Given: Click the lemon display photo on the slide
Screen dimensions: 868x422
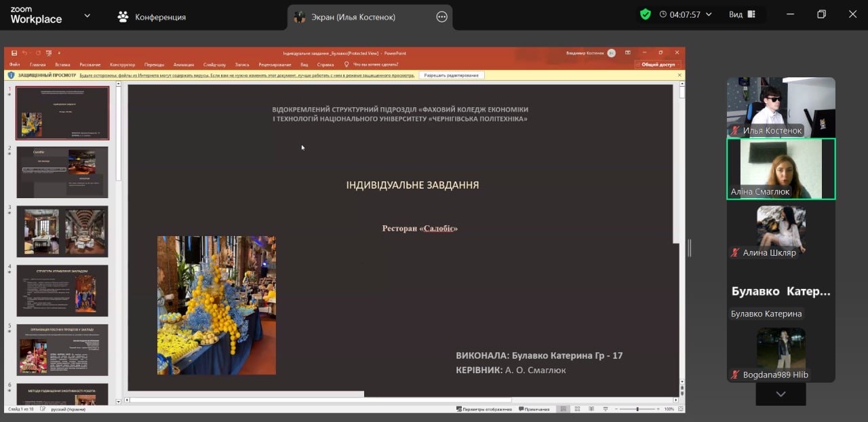Looking at the screenshot, I should [x=216, y=305].
